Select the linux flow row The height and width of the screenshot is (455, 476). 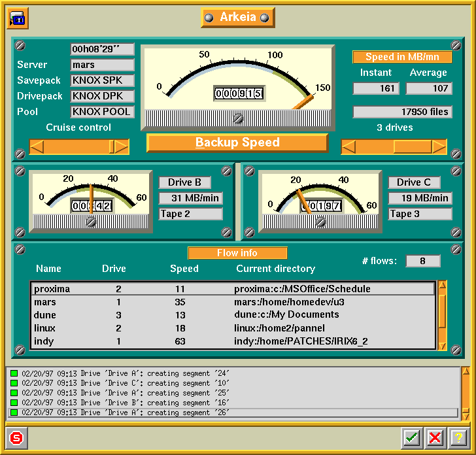[x=233, y=328]
